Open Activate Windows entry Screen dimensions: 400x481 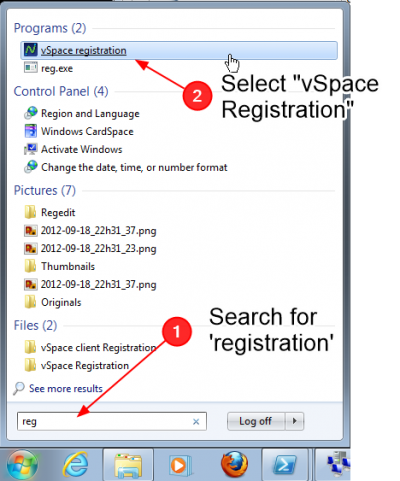[81, 150]
